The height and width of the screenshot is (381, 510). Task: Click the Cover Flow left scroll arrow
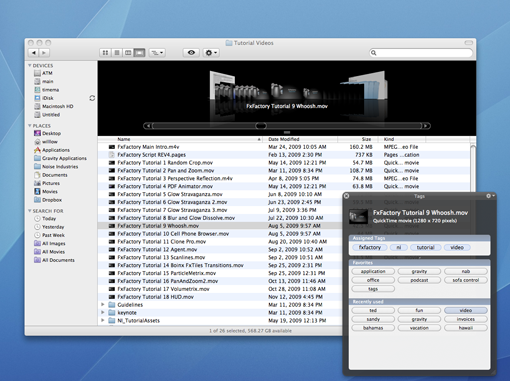[x=147, y=126]
